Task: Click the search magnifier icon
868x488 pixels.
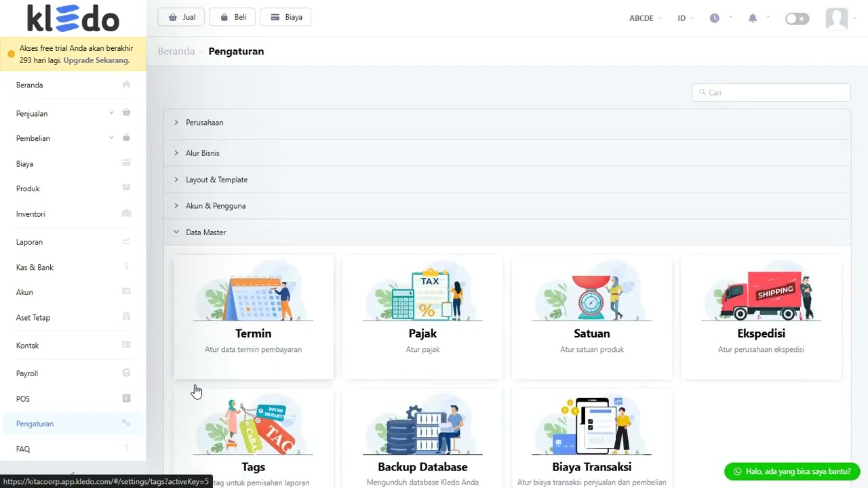Action: coord(702,92)
